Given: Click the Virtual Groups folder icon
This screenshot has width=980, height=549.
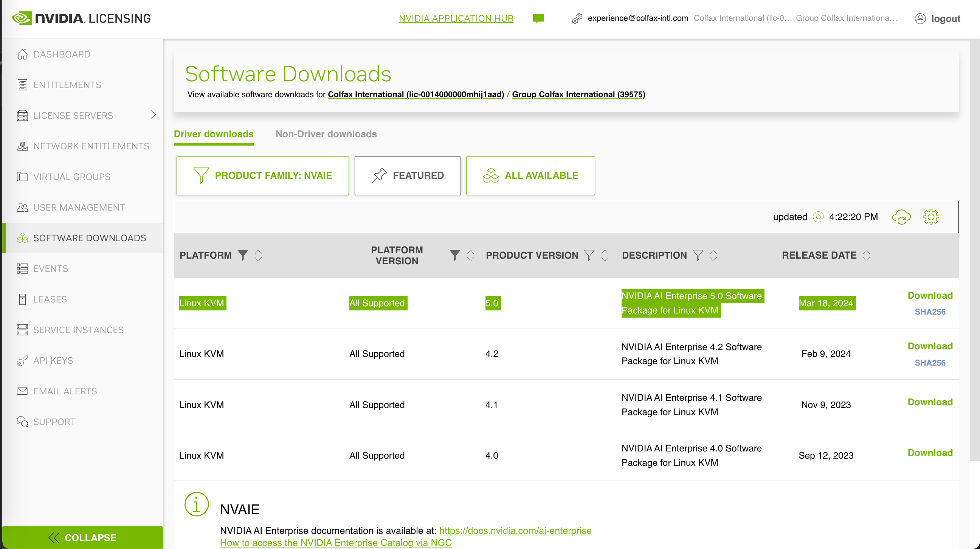Looking at the screenshot, I should [x=22, y=177].
